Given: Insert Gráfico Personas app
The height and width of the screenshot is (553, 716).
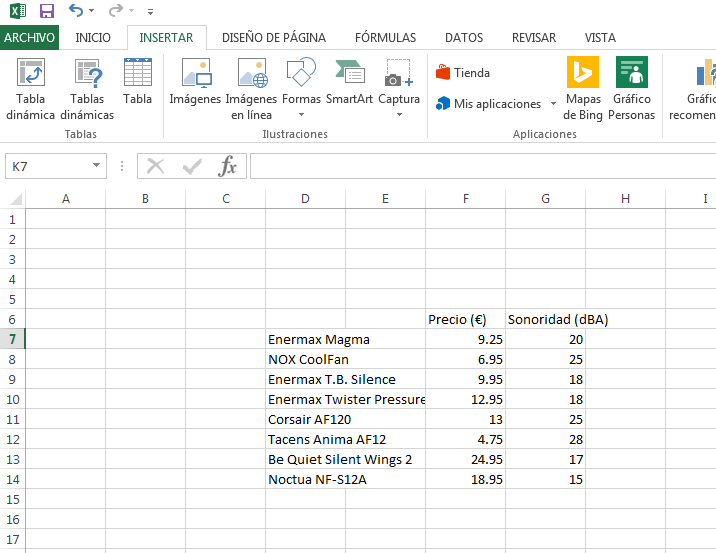Looking at the screenshot, I should point(632,89).
